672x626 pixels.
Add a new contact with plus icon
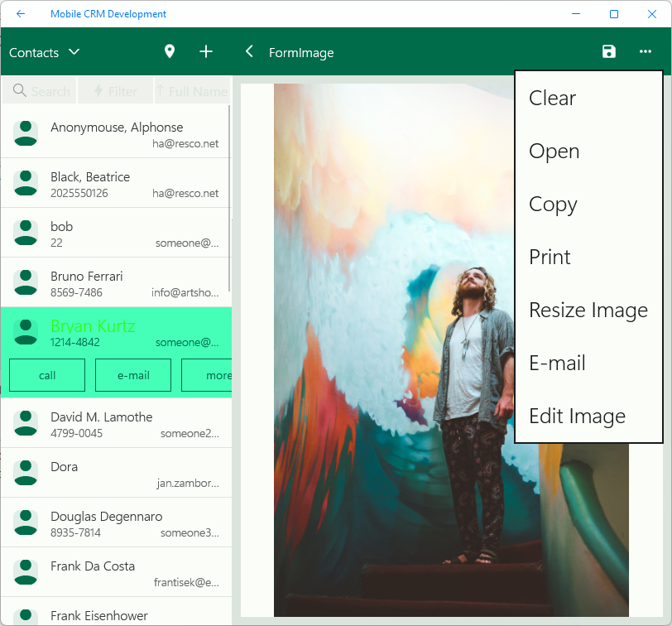click(206, 52)
